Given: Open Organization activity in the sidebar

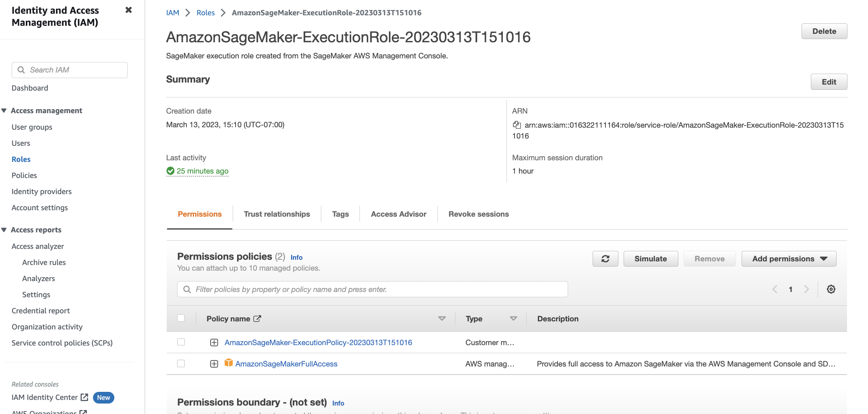Looking at the screenshot, I should [x=47, y=327].
